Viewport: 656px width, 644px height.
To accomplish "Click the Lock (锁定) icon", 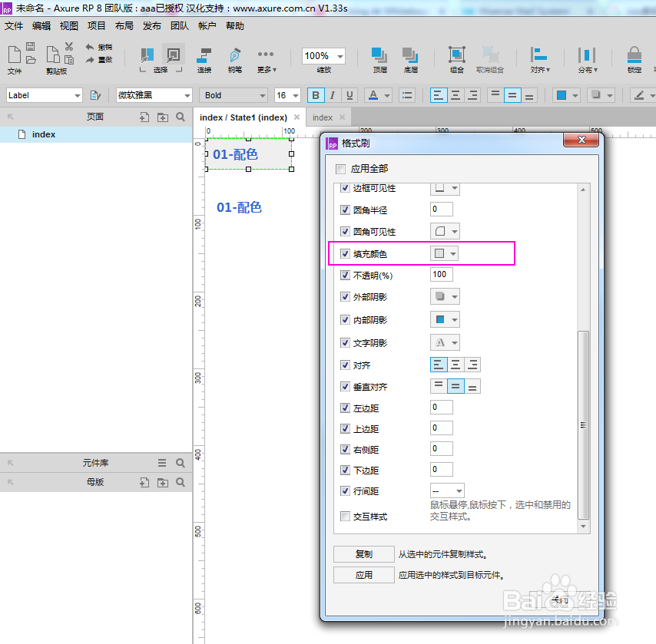I will pyautogui.click(x=634, y=54).
